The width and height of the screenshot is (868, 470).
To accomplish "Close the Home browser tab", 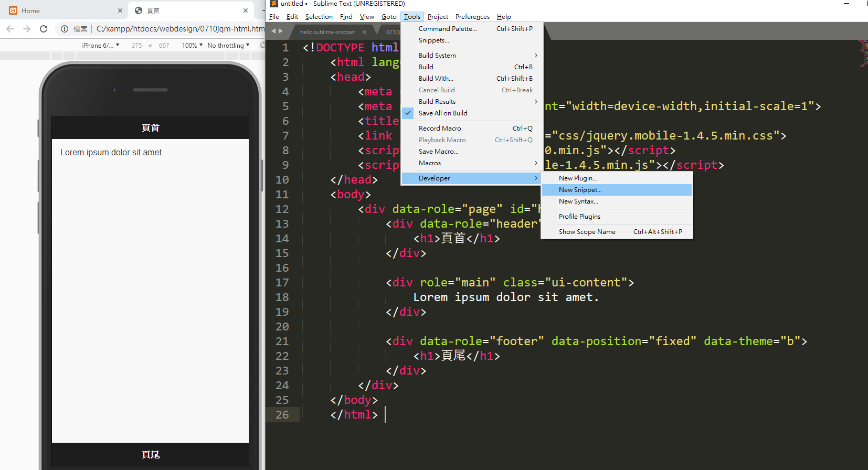I will (x=120, y=10).
